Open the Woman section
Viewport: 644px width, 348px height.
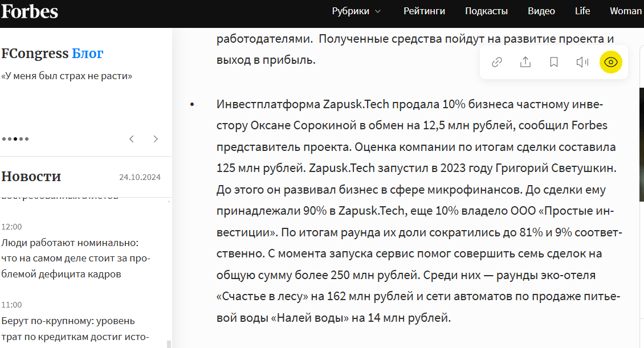click(x=626, y=11)
